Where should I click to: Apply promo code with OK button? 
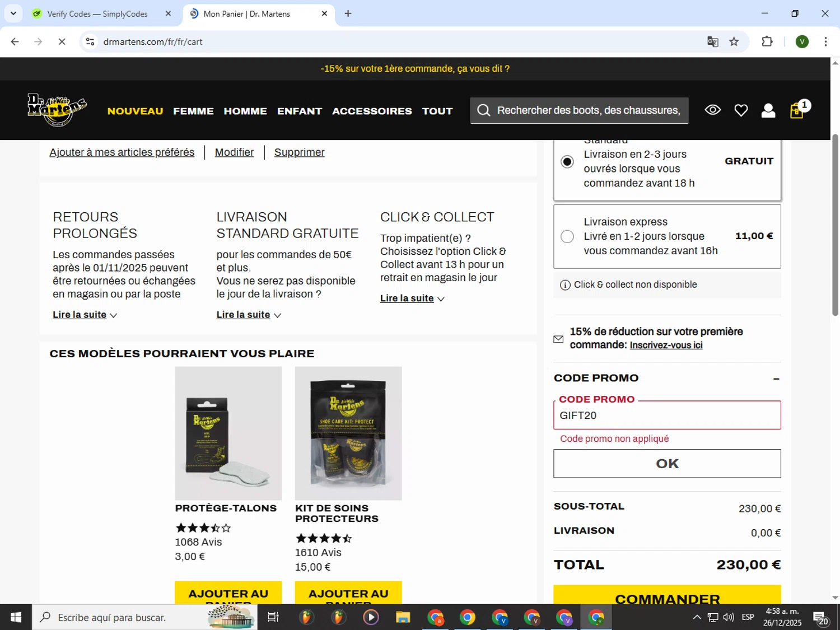[x=667, y=464]
